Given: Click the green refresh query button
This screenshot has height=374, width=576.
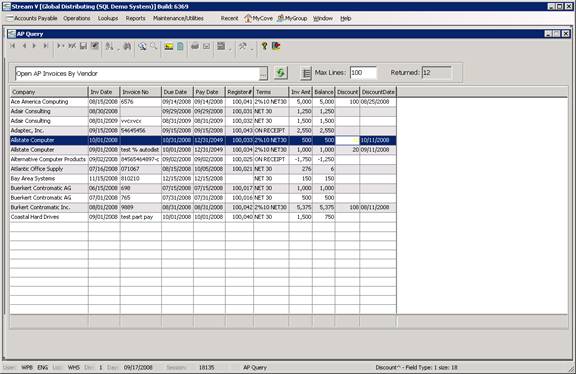Looking at the screenshot, I should [281, 73].
